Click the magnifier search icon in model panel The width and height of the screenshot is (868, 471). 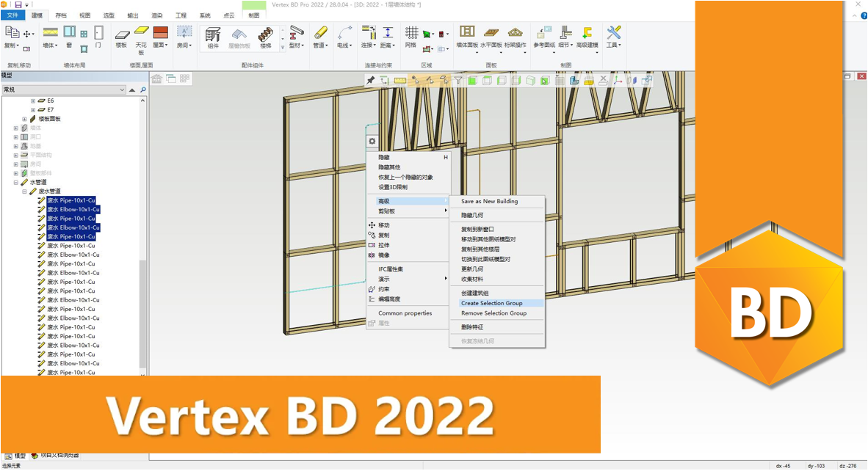pyautogui.click(x=142, y=90)
